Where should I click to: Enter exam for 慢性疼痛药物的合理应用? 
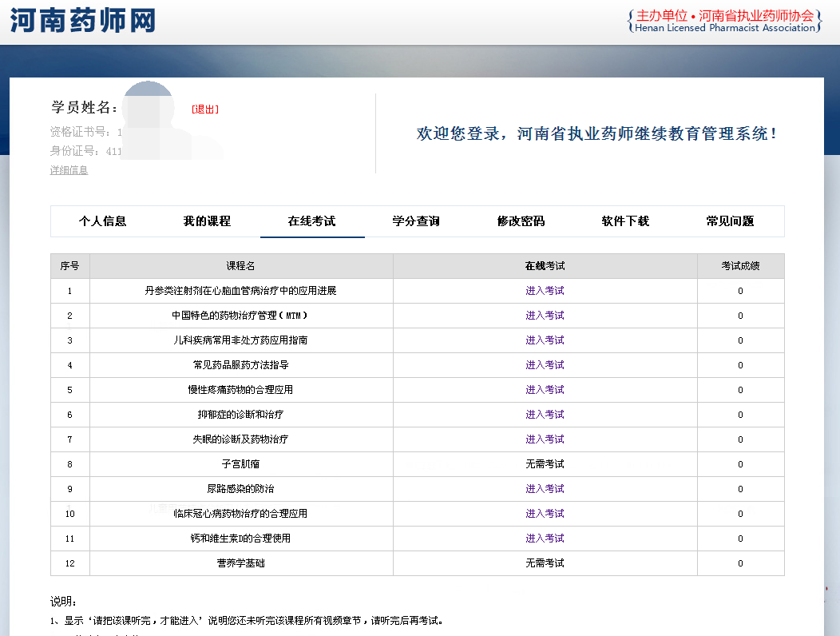[545, 390]
